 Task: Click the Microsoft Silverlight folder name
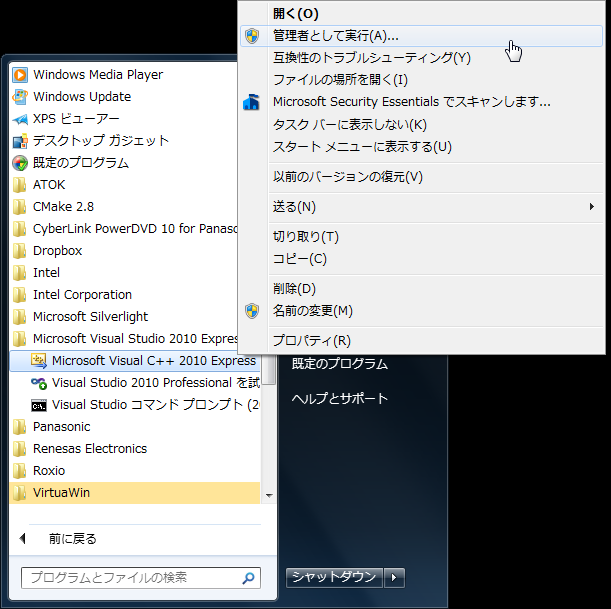[90, 317]
